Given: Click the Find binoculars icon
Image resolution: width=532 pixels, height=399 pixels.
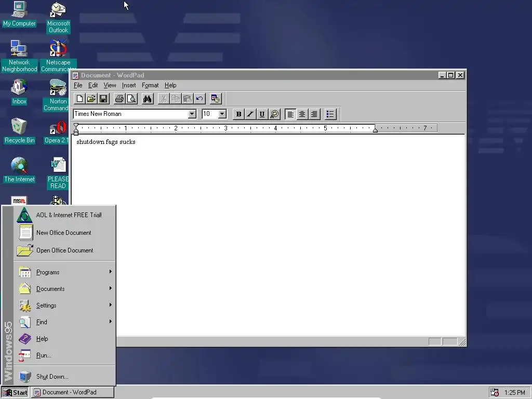Looking at the screenshot, I should pos(147,99).
